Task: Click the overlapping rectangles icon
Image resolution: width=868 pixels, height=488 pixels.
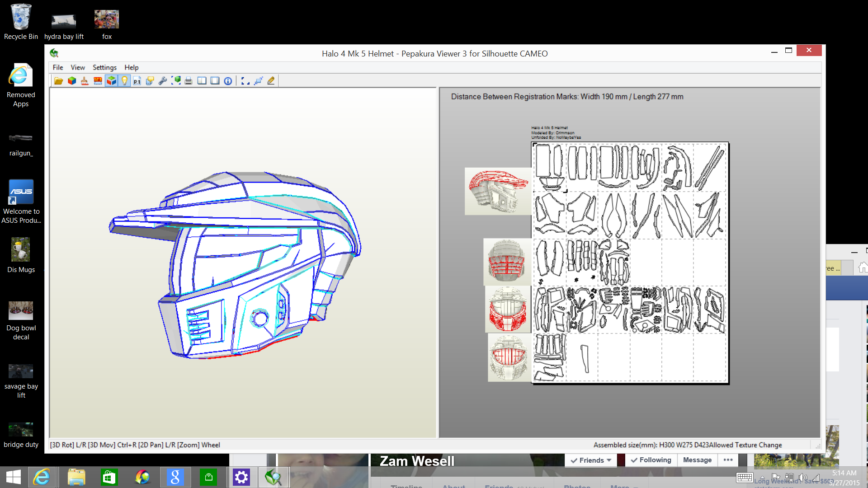Action: coord(258,81)
